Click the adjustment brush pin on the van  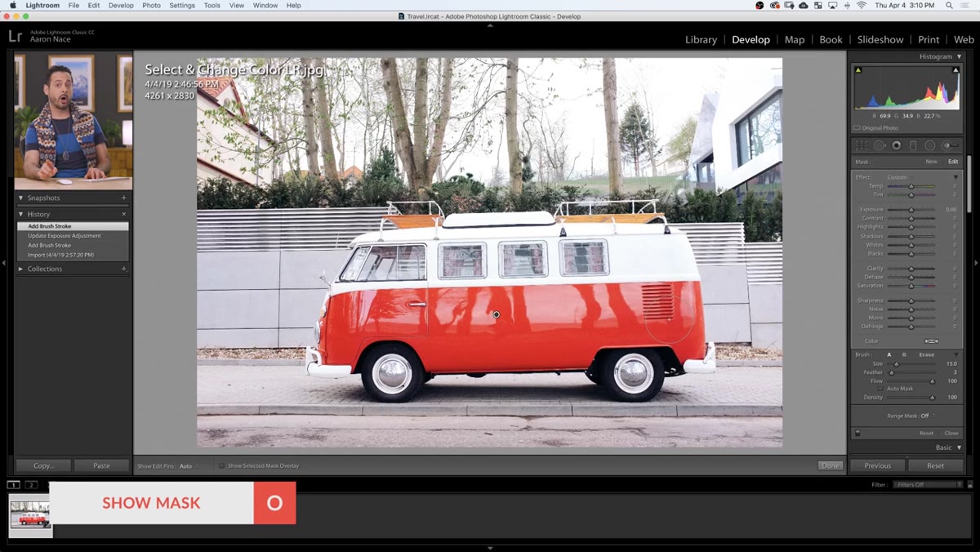496,314
